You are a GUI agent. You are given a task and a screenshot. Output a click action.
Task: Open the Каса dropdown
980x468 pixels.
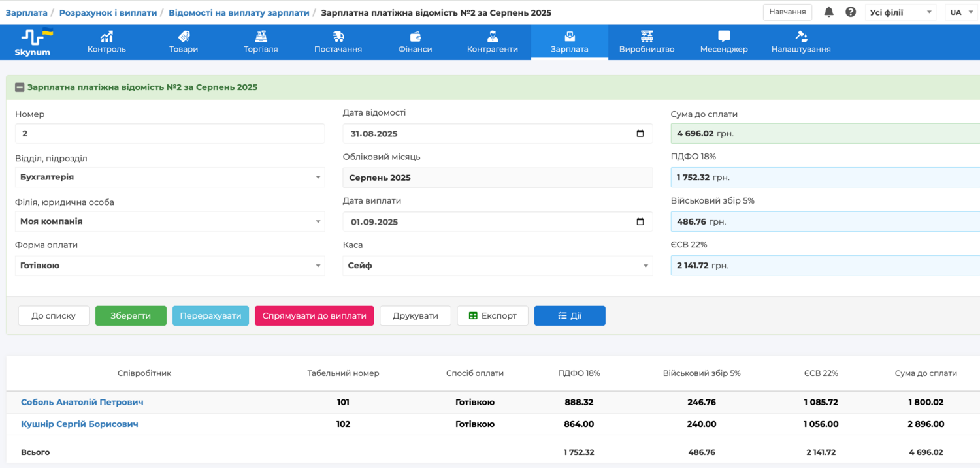tap(645, 266)
